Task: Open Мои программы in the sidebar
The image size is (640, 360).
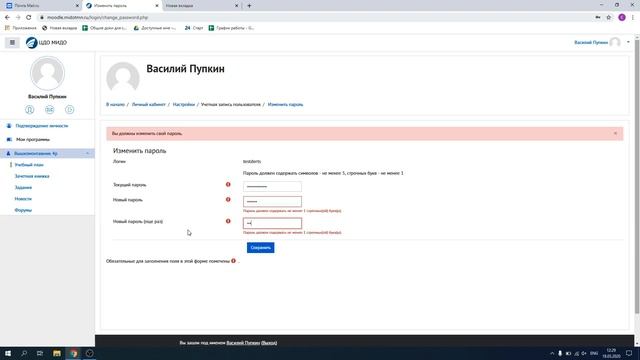Action: coord(33,140)
